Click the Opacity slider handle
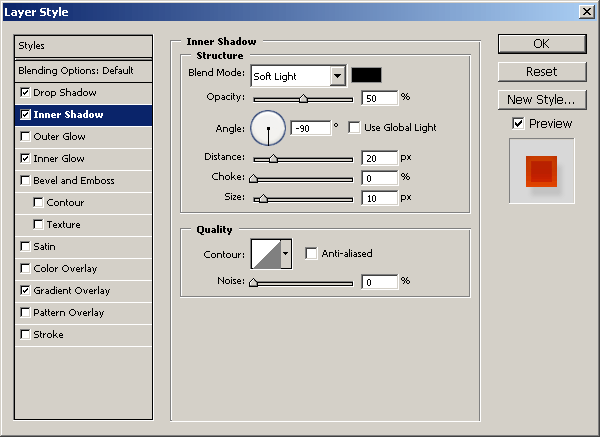 tap(303, 99)
